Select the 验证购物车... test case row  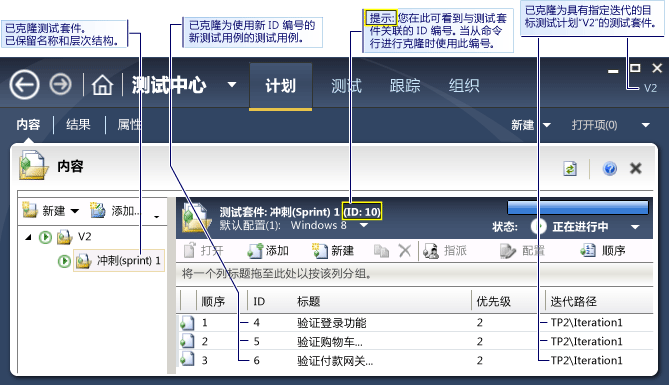(415, 341)
